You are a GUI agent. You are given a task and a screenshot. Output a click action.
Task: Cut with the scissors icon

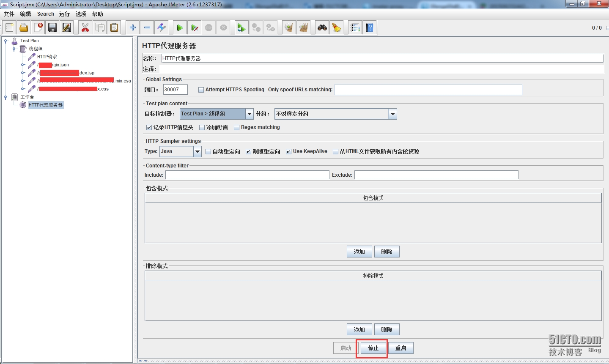click(85, 28)
